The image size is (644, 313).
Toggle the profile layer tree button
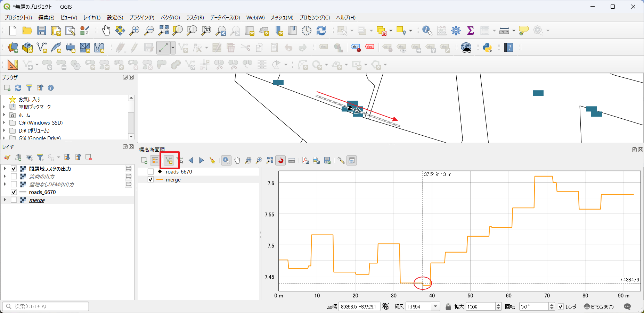155,160
